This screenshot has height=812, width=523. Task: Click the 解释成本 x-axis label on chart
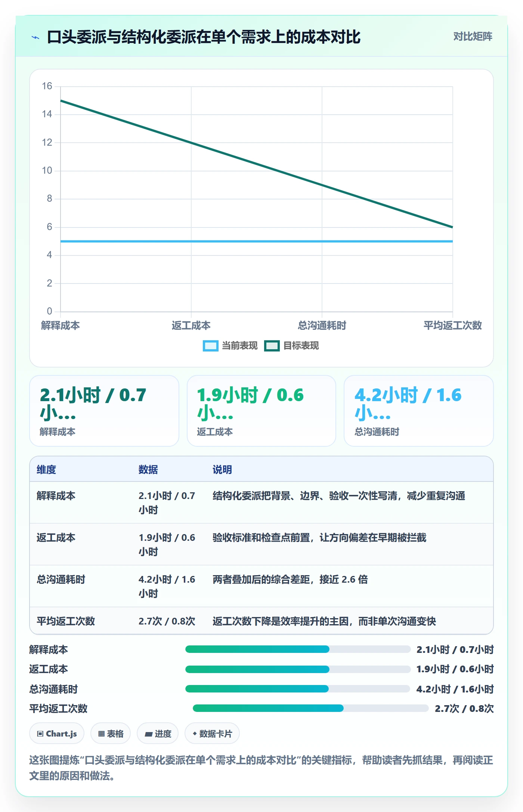point(61,325)
